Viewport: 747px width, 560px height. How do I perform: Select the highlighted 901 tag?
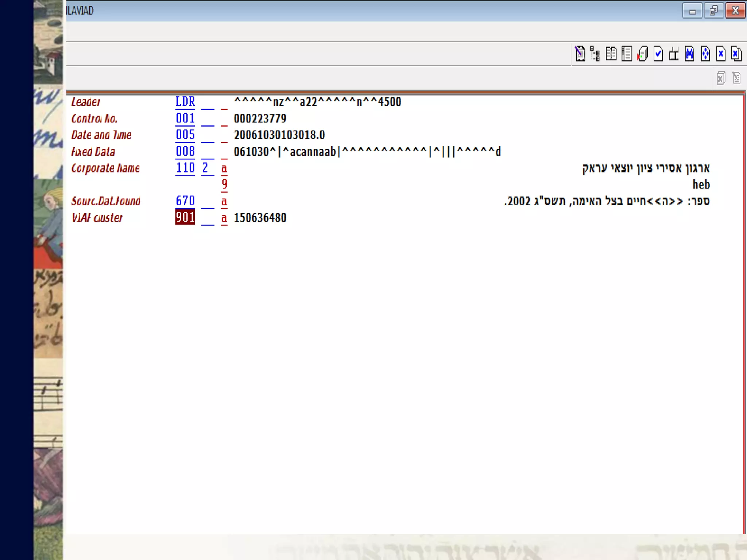click(x=185, y=217)
